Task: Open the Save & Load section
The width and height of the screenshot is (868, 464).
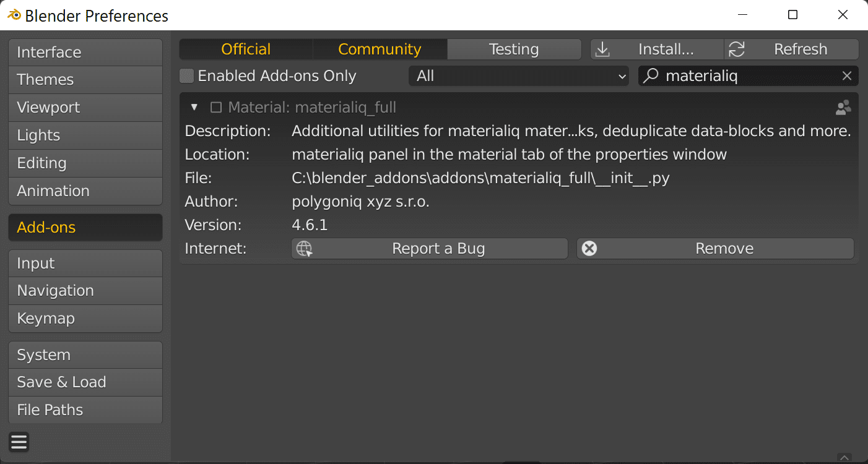Action: (85, 382)
